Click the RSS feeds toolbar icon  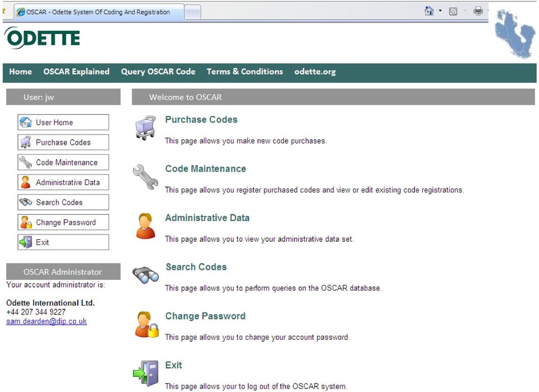pos(453,11)
